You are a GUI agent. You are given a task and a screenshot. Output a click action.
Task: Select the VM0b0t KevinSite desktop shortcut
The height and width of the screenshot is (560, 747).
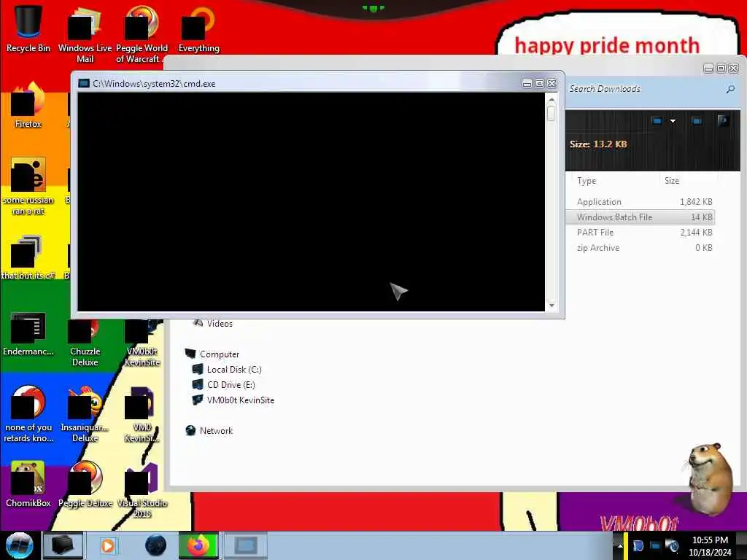(142, 342)
